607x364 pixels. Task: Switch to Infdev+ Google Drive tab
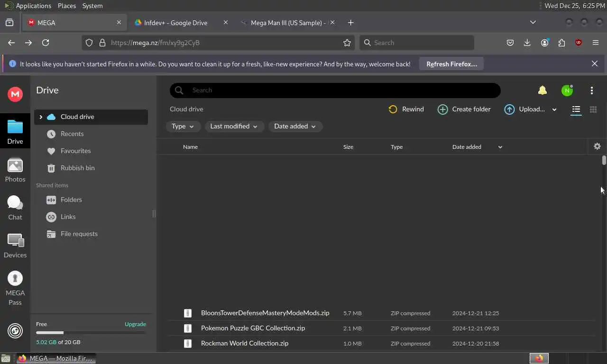180,23
